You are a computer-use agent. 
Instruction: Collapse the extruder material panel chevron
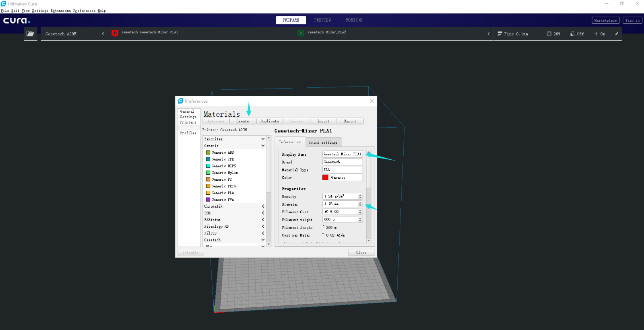coord(489,34)
